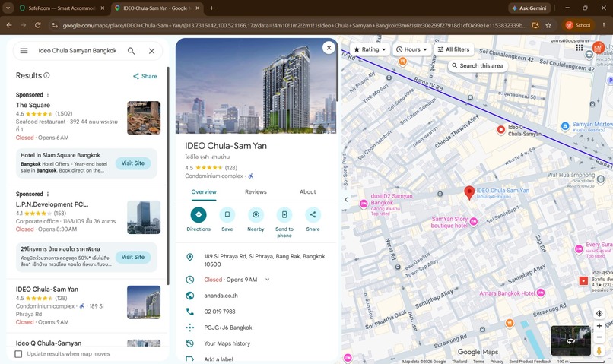Image resolution: width=613 pixels, height=364 pixels.
Task: Click Search this area button
Action: (478, 65)
